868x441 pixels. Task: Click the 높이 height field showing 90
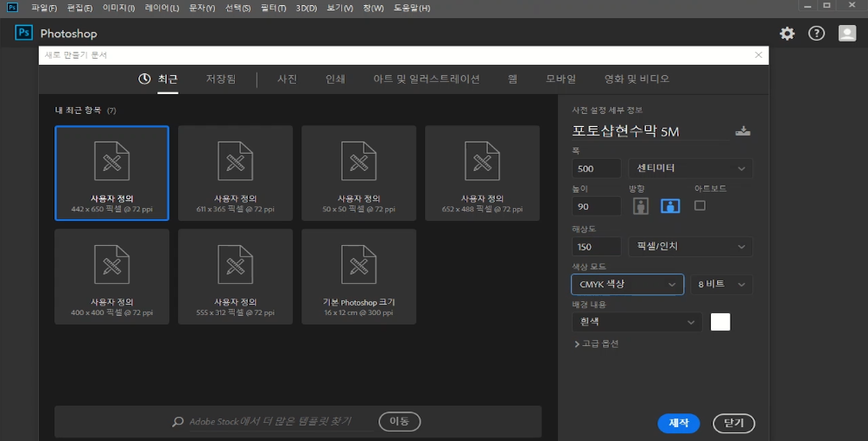pyautogui.click(x=596, y=206)
